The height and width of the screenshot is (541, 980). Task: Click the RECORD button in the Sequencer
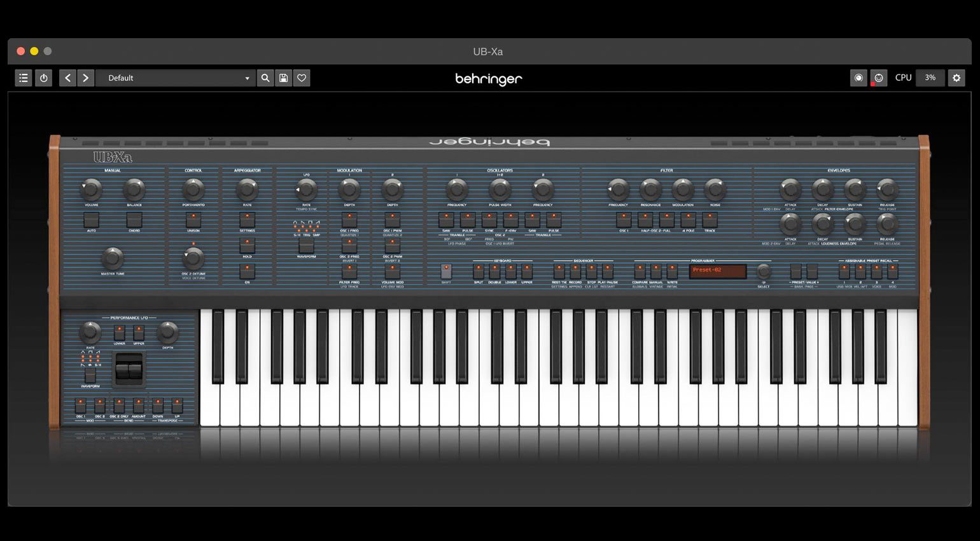[576, 272]
